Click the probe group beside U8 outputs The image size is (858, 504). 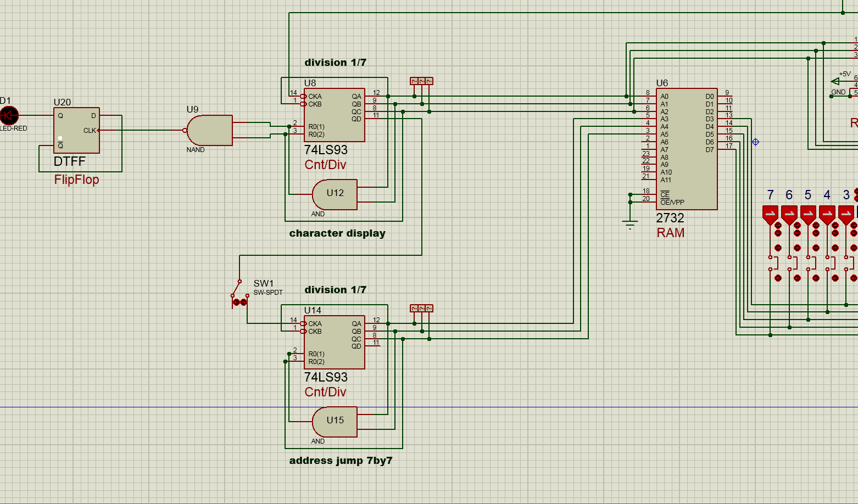pos(421,81)
